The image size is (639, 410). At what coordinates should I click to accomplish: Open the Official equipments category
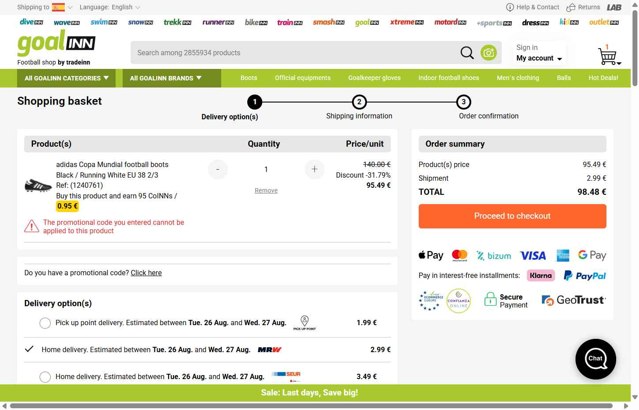(302, 78)
